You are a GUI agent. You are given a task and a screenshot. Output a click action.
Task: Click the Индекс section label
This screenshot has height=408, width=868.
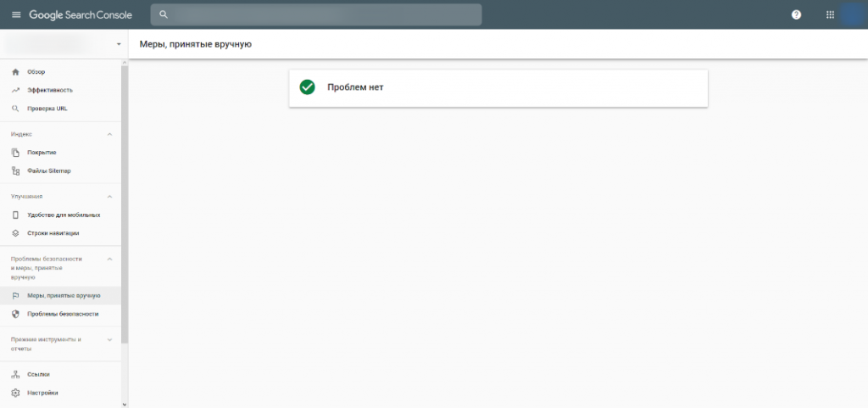[x=21, y=134]
